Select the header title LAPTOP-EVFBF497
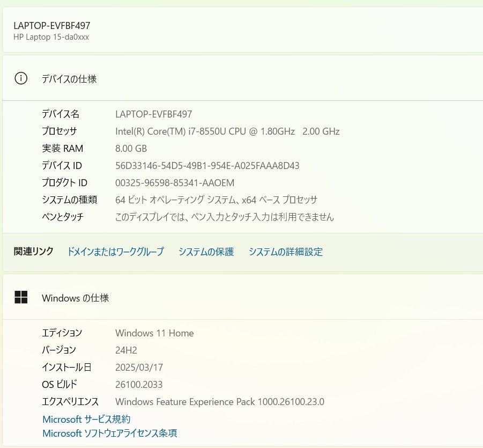Screen dimensions: 483x448 [52, 25]
